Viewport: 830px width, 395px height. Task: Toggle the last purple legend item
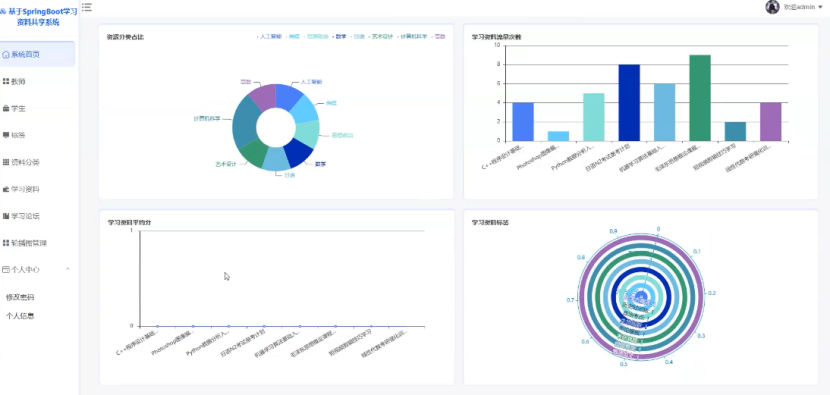[439, 37]
